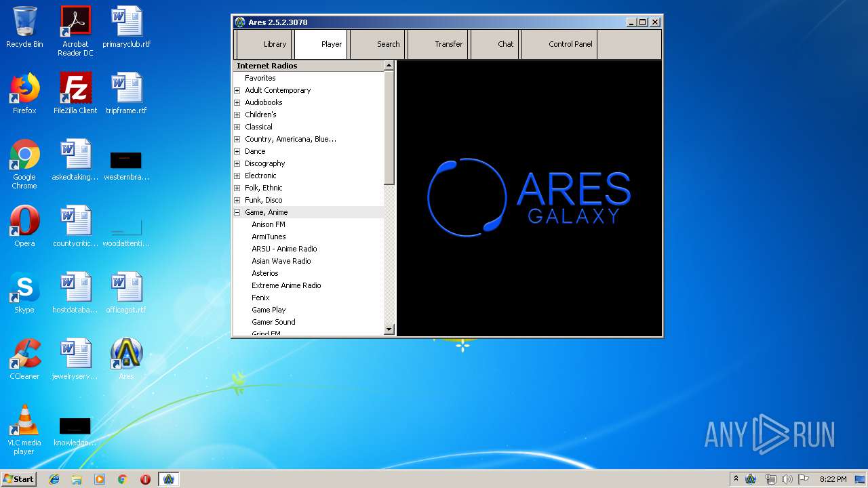This screenshot has width=868, height=488.
Task: Select Asian Wave Radio station
Action: pyautogui.click(x=281, y=261)
